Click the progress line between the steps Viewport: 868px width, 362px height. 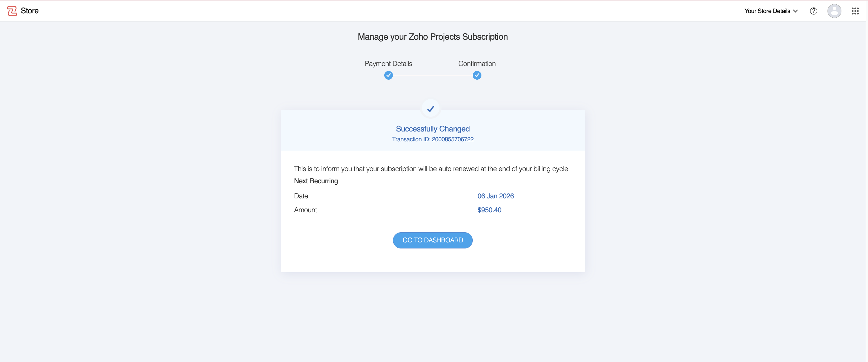(x=433, y=75)
